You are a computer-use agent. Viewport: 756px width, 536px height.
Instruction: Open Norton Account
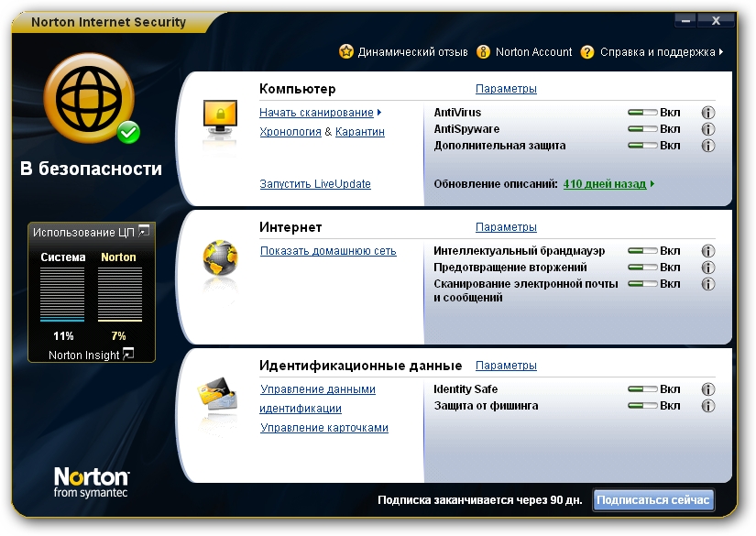click(533, 52)
